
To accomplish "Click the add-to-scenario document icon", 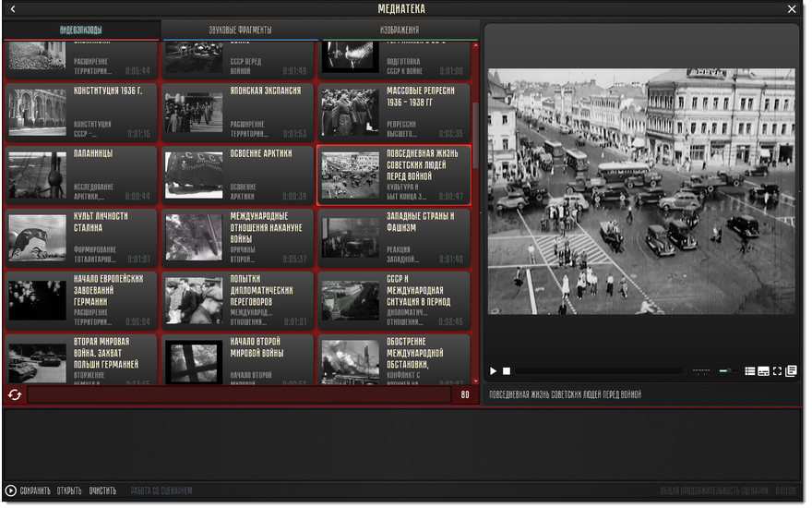I will (x=791, y=371).
